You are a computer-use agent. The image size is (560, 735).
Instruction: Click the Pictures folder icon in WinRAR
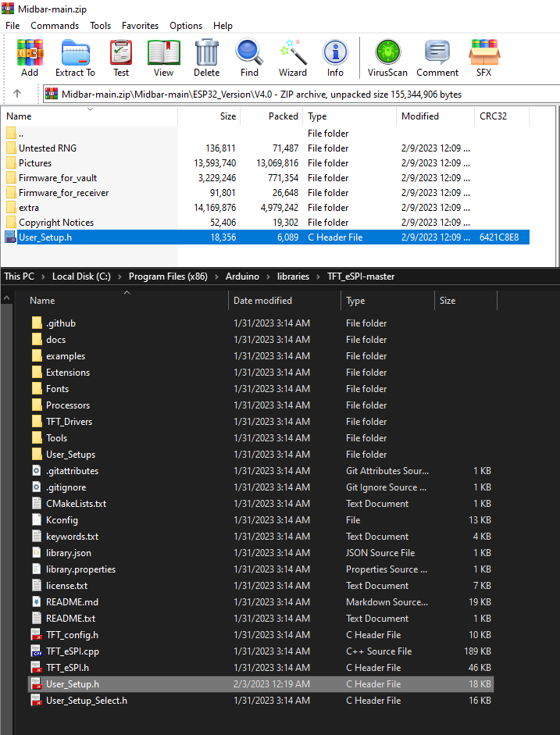pos(11,163)
